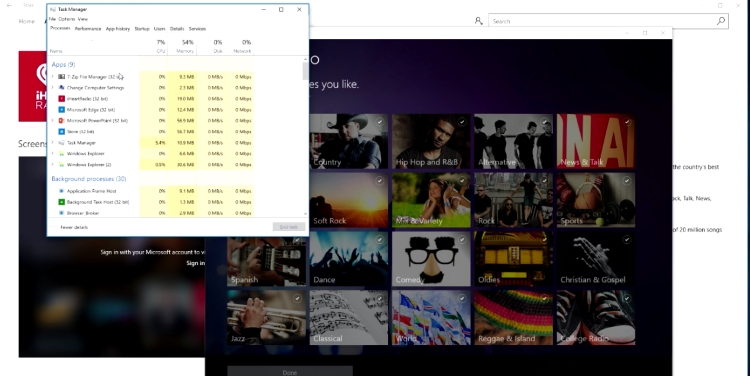Click the Browser_Broker process icon

click(x=61, y=213)
